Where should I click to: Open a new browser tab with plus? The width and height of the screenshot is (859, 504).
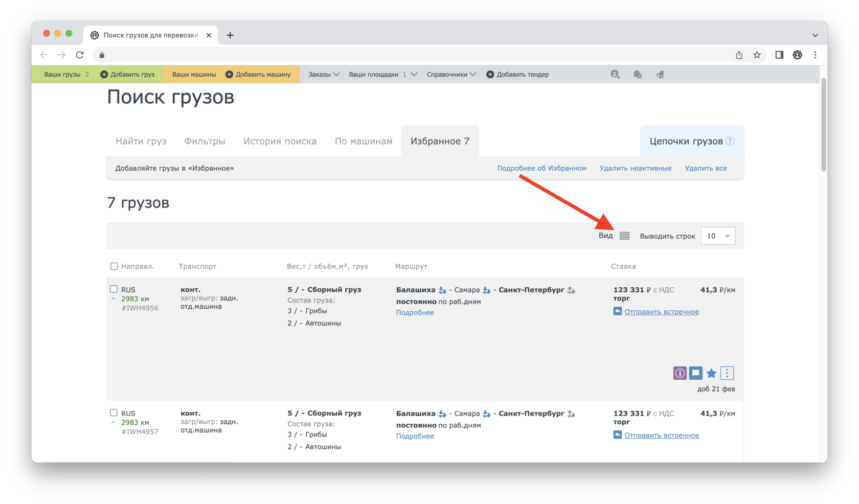coord(230,35)
